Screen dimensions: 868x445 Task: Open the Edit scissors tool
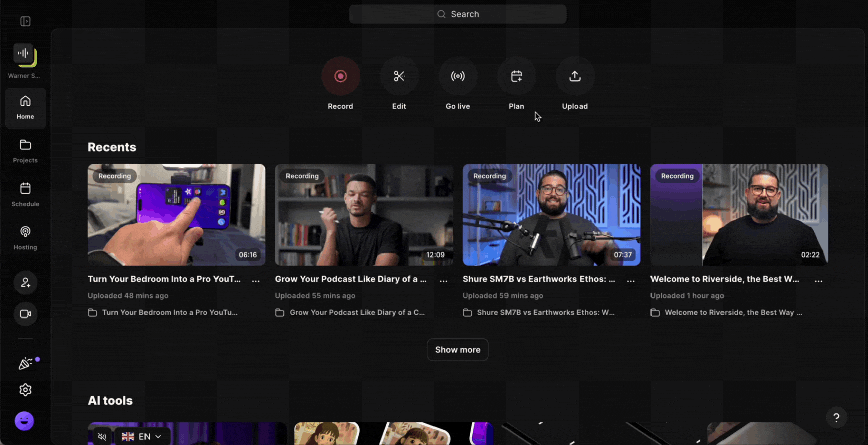tap(399, 76)
